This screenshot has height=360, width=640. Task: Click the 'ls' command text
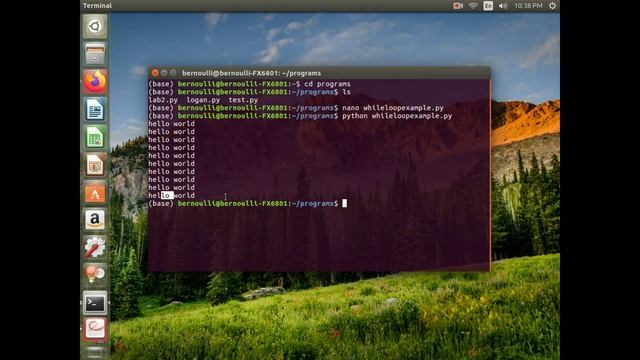(347, 92)
